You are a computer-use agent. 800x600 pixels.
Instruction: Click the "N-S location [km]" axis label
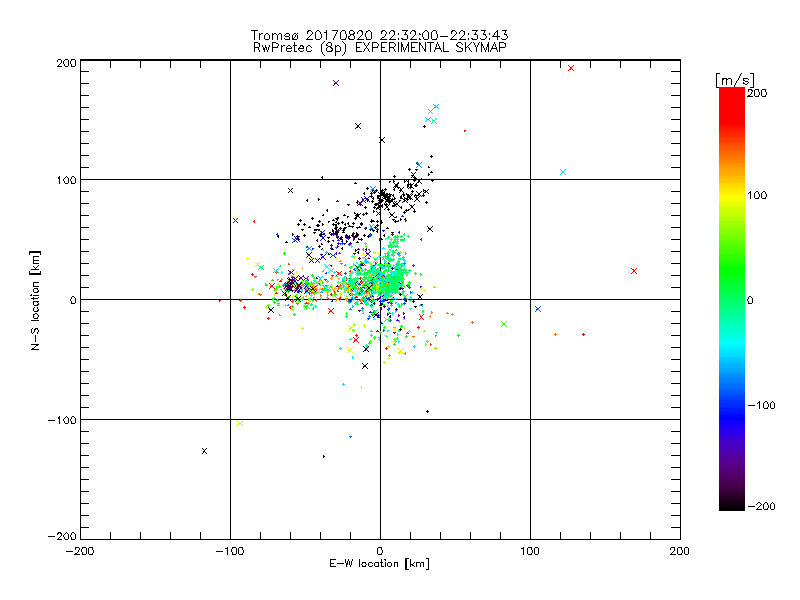point(35,300)
